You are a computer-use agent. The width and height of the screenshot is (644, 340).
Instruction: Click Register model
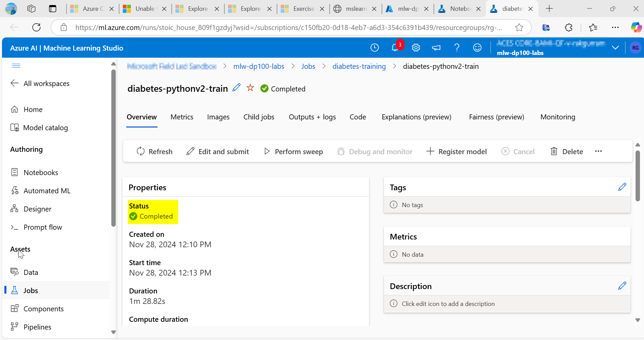click(456, 151)
